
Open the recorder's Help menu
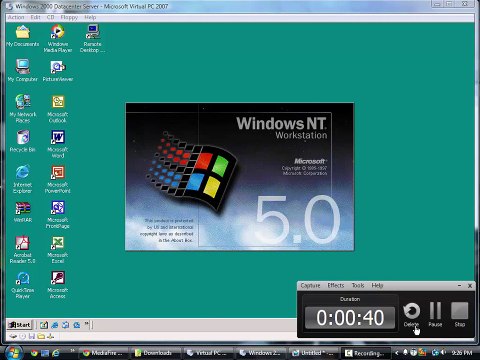point(377,285)
